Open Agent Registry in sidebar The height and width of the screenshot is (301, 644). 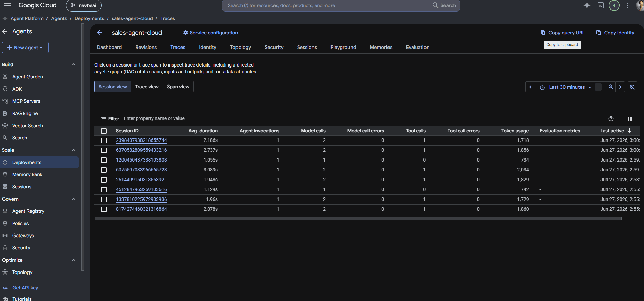(28, 211)
